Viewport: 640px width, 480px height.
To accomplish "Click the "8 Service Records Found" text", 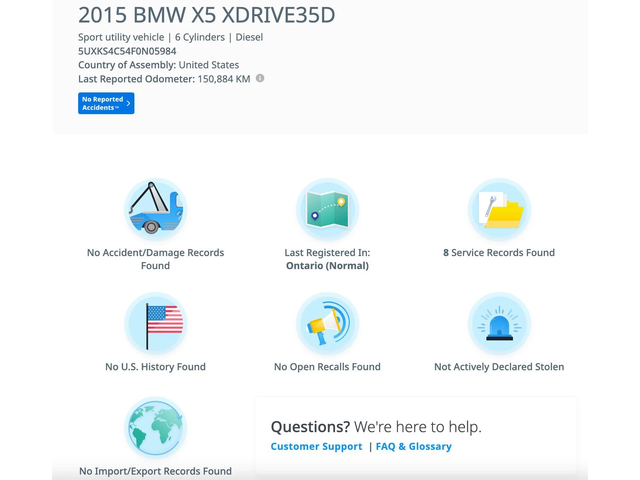I will pyautogui.click(x=499, y=253).
